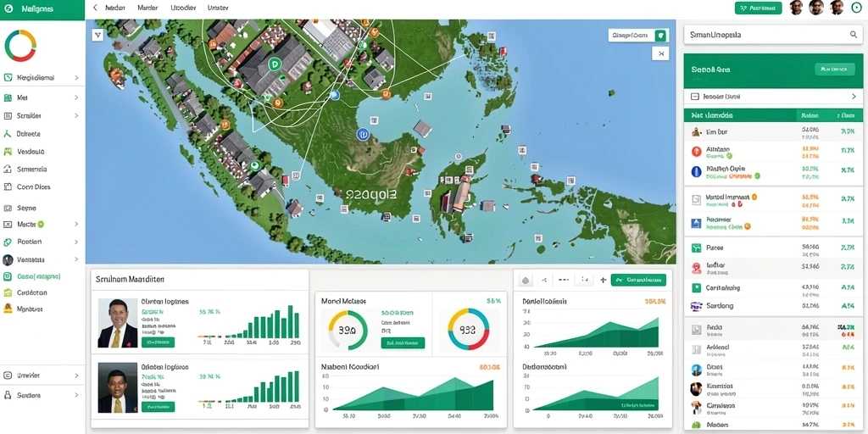Switch to the Urnster tab

218,8
